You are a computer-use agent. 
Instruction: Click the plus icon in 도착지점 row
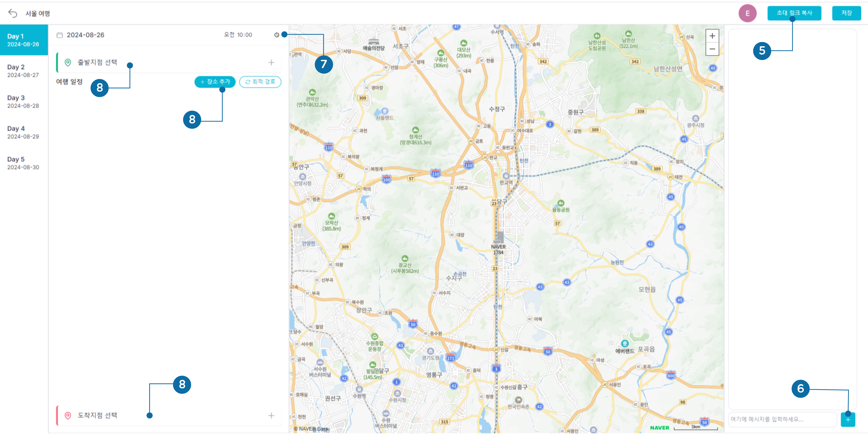(x=271, y=415)
